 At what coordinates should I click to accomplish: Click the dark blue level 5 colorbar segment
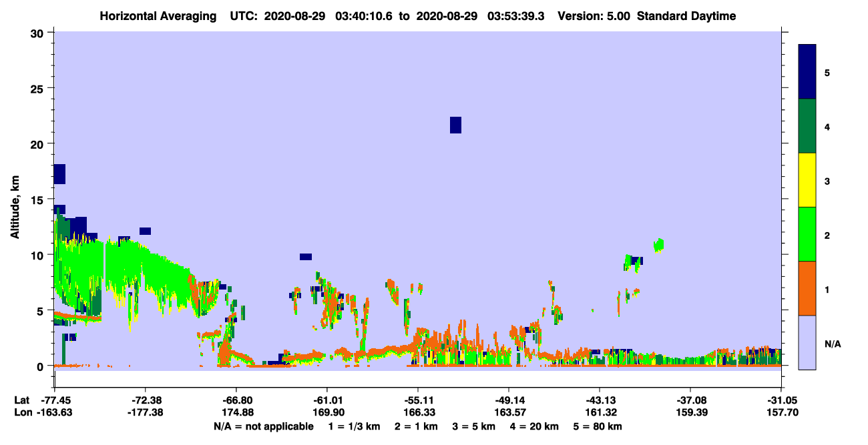click(807, 71)
